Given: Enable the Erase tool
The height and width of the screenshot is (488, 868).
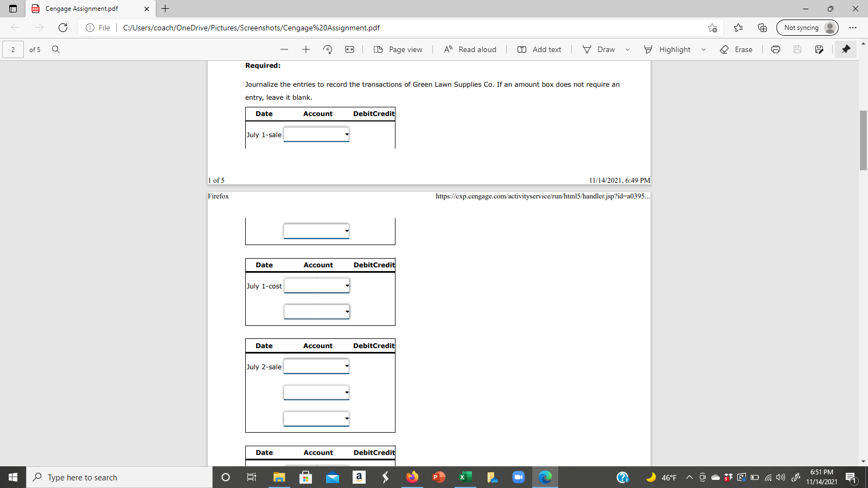Looking at the screenshot, I should (x=737, y=49).
